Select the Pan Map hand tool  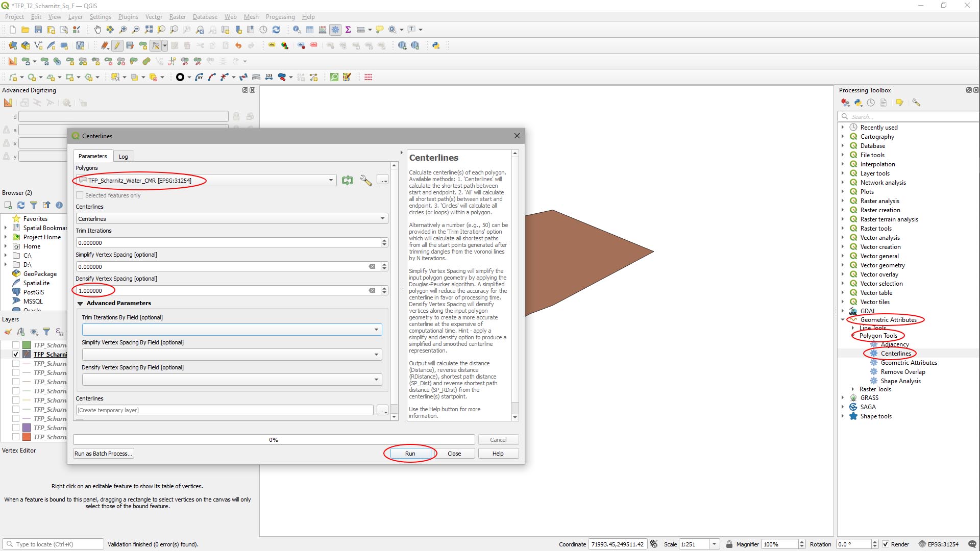(x=97, y=30)
